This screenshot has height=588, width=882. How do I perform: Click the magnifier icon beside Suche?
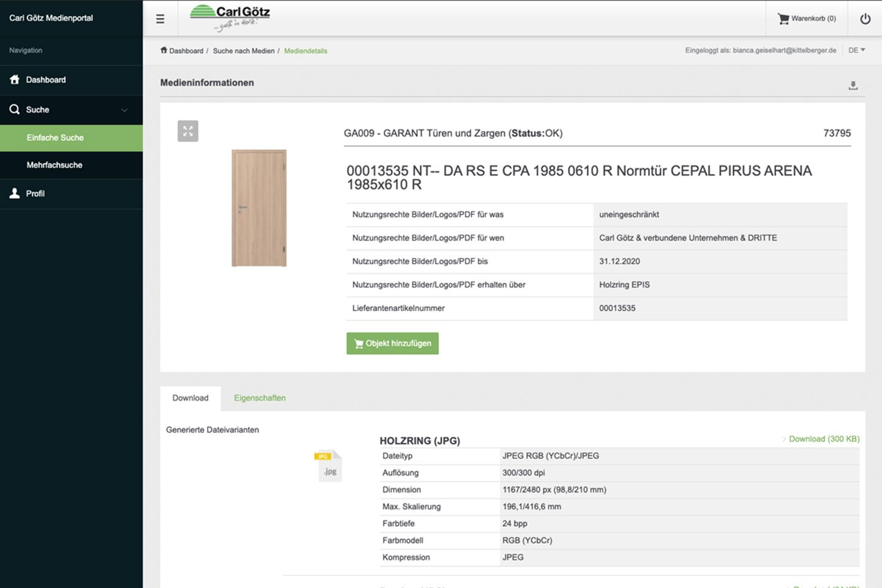[15, 110]
